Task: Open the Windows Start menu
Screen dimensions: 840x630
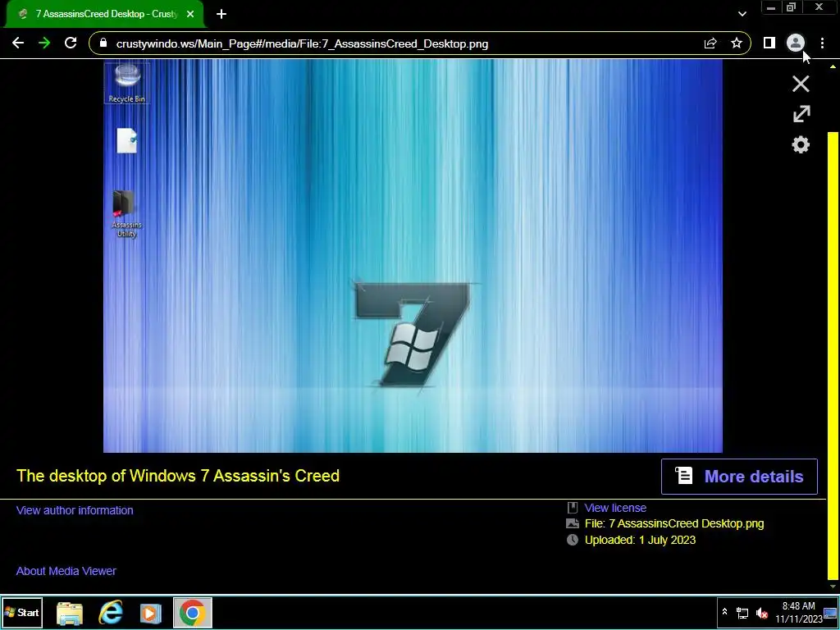Action: 22,613
